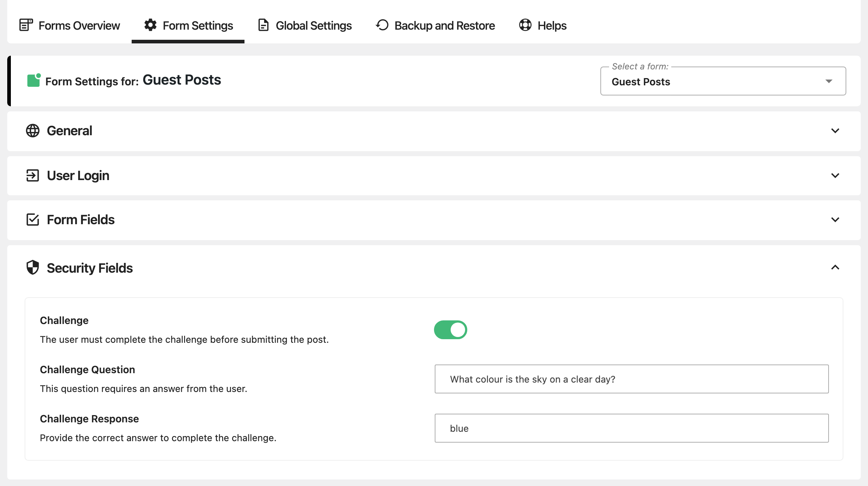The width and height of the screenshot is (868, 486).
Task: Click the User Login arrow-box icon
Action: 33,175
